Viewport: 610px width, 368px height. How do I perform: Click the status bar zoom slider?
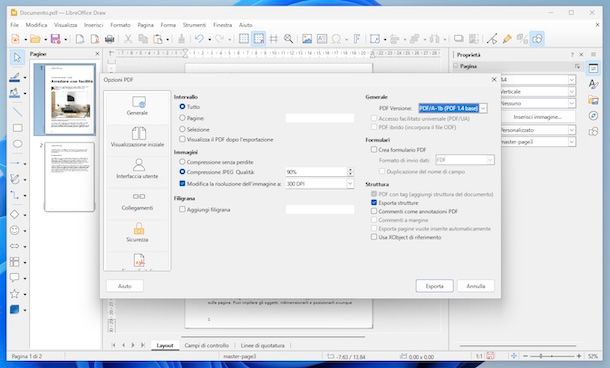click(x=552, y=356)
